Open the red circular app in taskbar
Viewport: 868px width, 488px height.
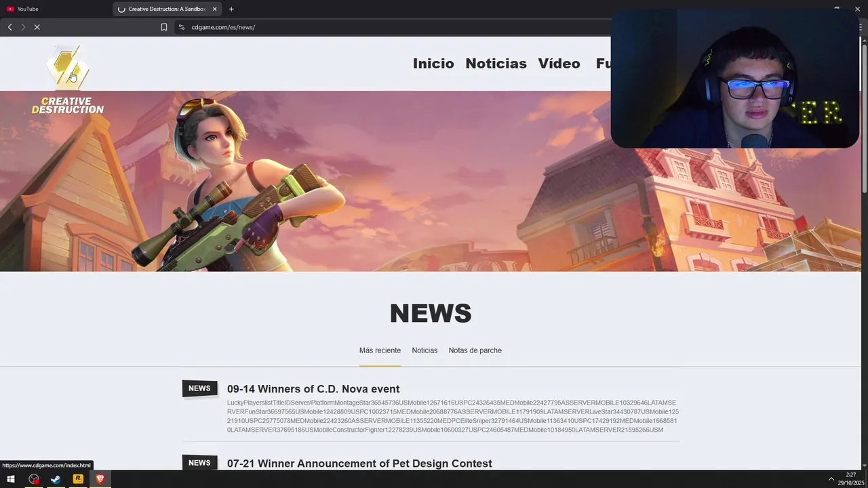[x=34, y=479]
